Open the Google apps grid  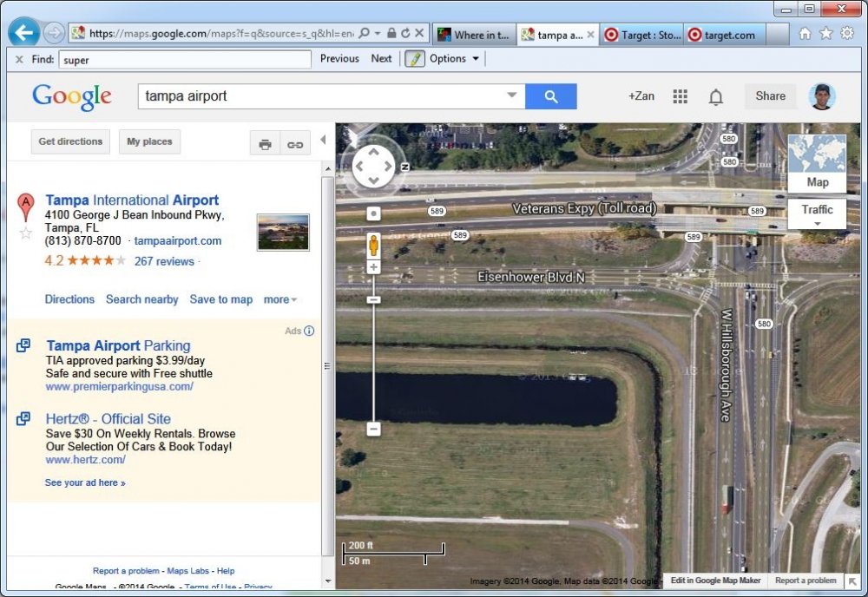[681, 96]
